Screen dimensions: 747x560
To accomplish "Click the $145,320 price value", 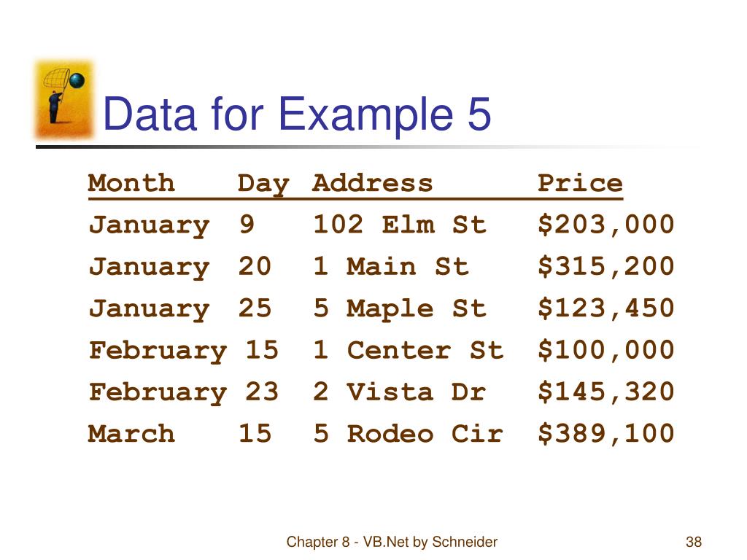I will pos(606,392).
